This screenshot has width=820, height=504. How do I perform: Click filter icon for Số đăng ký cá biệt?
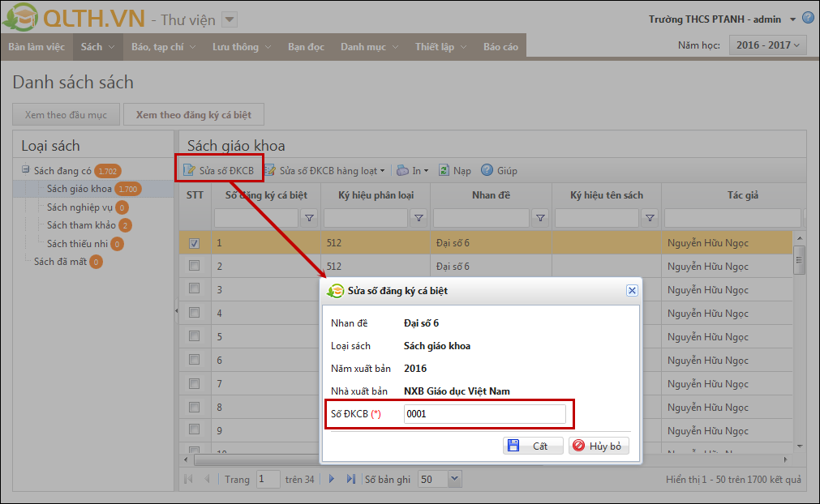(x=310, y=218)
